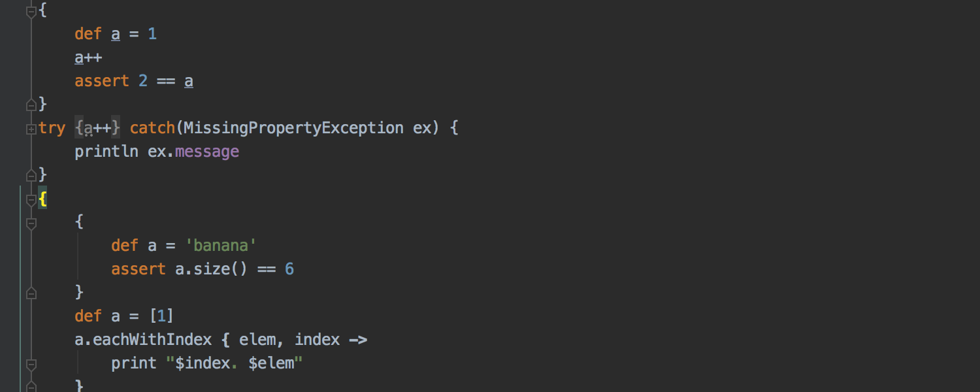
Task: Click the 'println' statement
Action: pos(106,152)
